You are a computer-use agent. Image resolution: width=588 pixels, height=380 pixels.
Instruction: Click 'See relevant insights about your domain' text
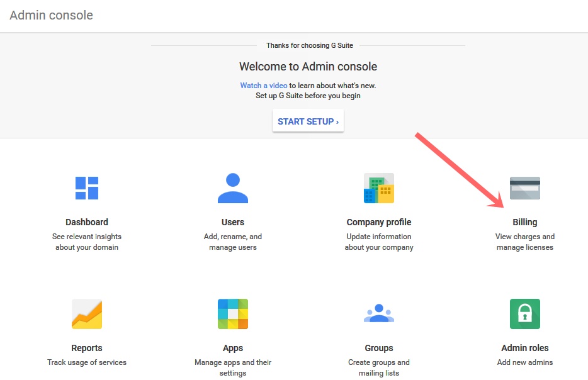(87, 242)
